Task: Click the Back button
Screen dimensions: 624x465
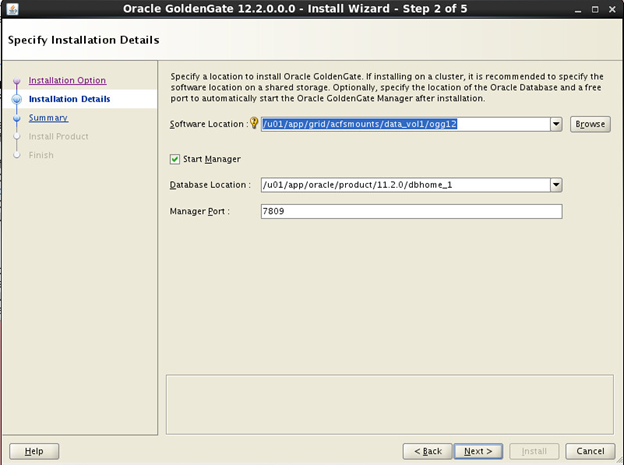Action: 427,451
